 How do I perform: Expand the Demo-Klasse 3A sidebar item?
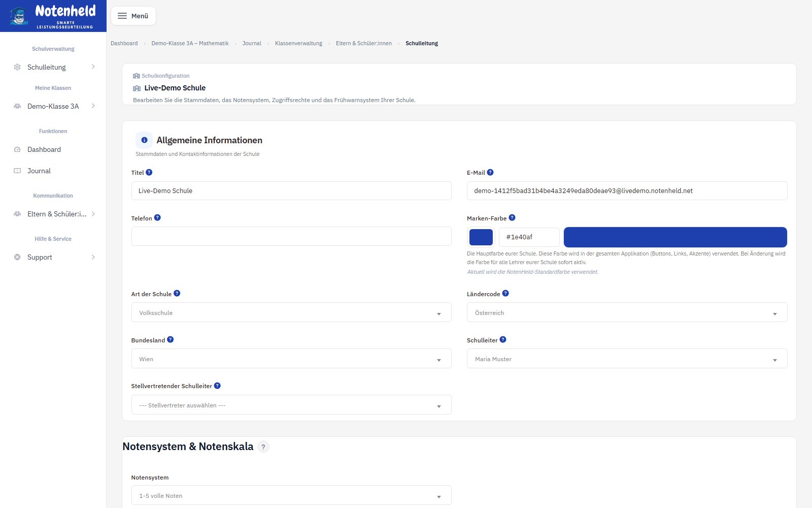pos(53,106)
